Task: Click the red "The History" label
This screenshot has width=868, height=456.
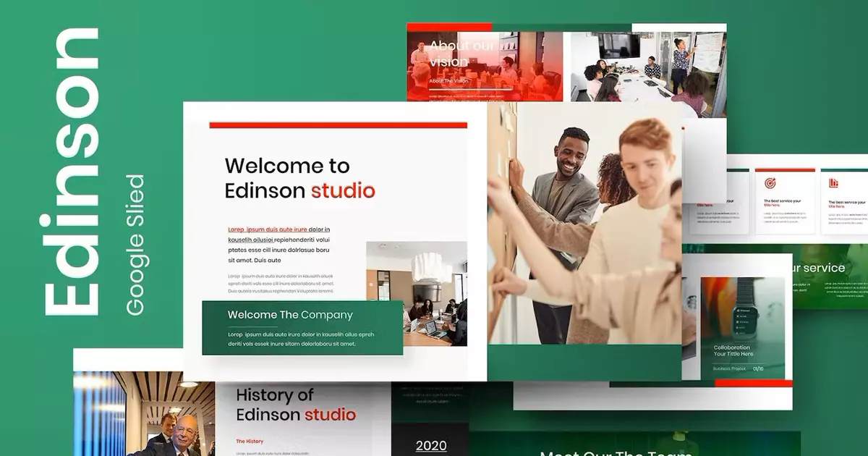Action: pyautogui.click(x=250, y=441)
